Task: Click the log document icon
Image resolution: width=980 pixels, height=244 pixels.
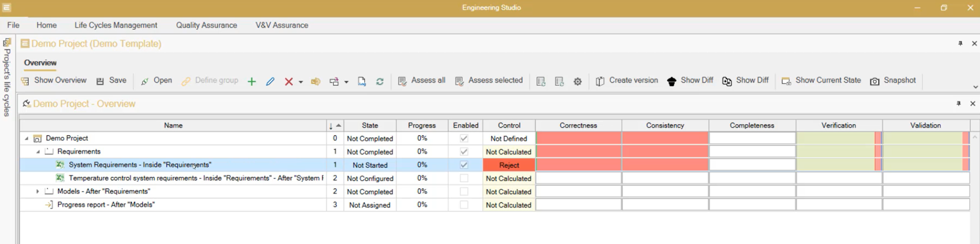Action: [x=362, y=81]
